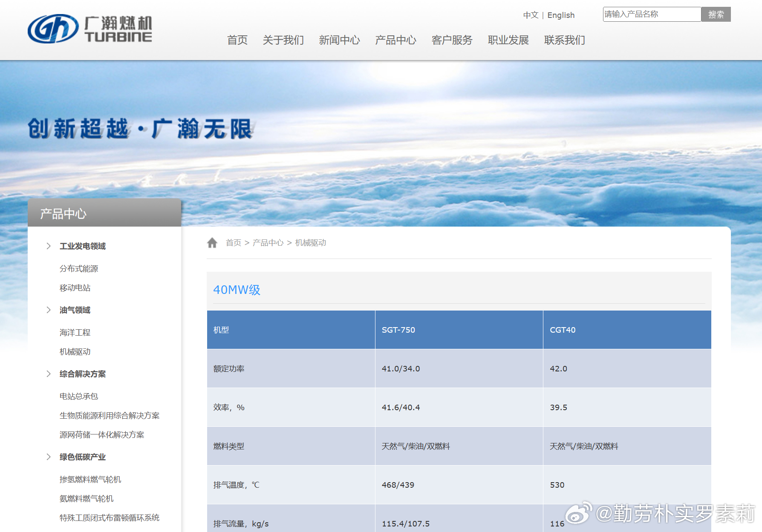762x532 pixels.
Task: Open 分布式能源 in the sidebar
Action: tap(79, 269)
